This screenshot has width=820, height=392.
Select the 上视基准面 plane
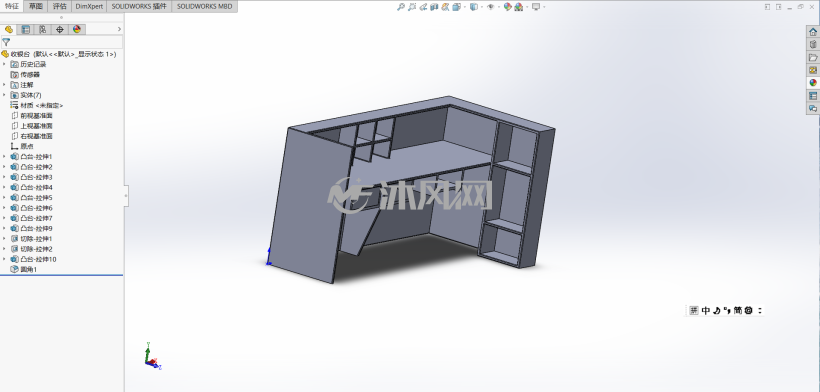coord(31,126)
